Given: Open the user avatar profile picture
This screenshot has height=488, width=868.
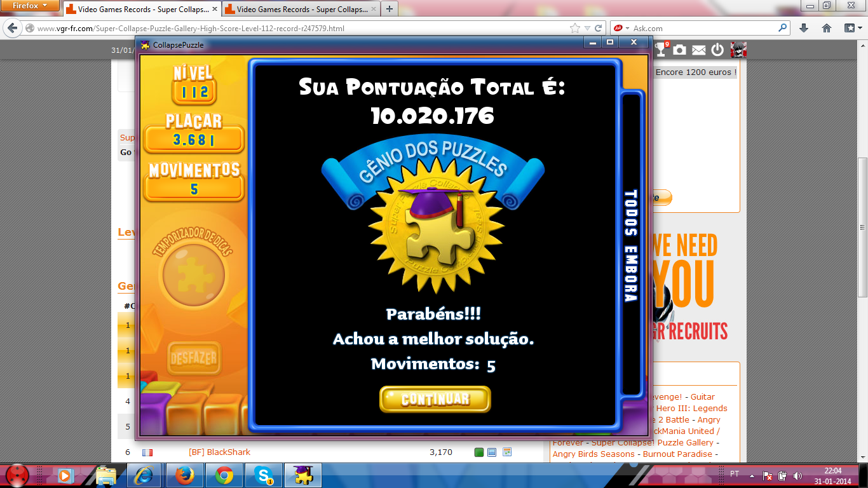Looking at the screenshot, I should (x=738, y=50).
